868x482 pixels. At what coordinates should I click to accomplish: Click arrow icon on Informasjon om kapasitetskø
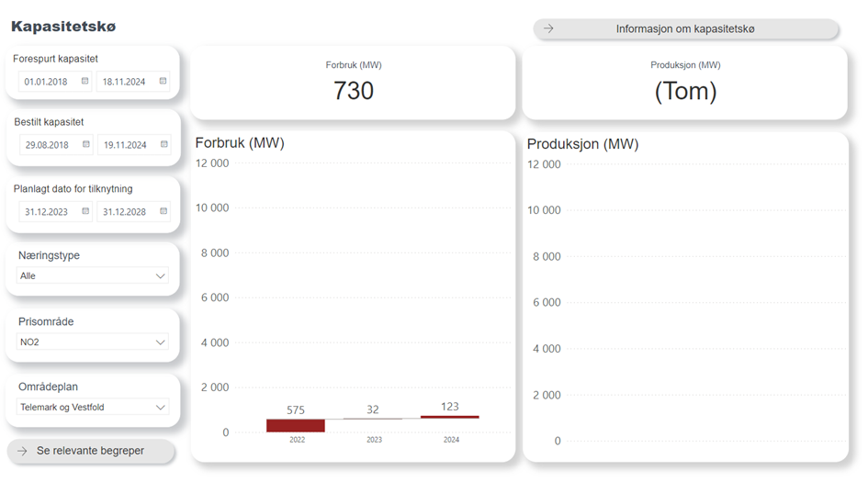tap(548, 29)
